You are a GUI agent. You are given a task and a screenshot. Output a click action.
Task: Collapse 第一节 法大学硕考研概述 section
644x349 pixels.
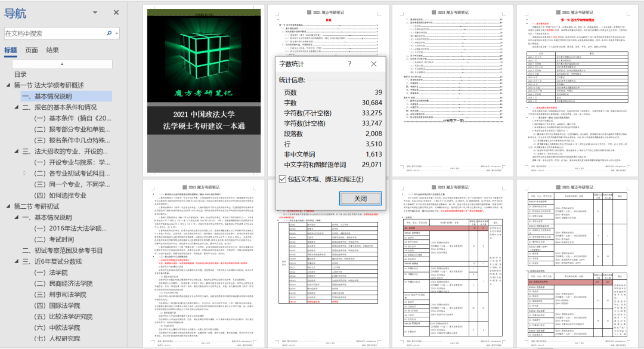(8, 85)
